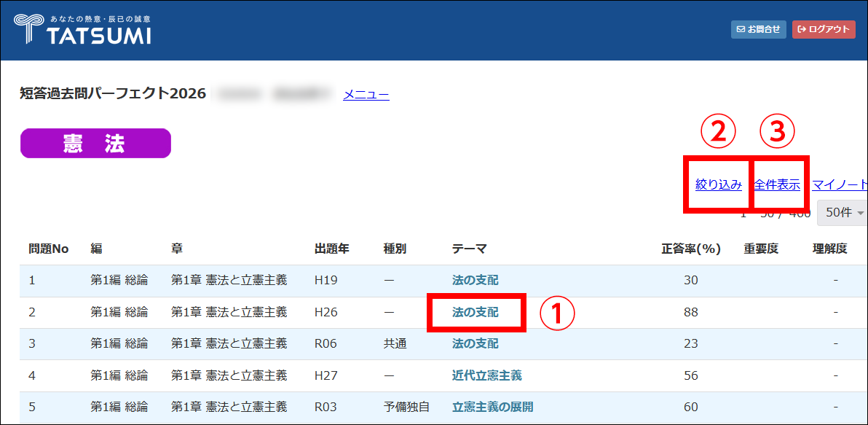This screenshot has width=868, height=425.
Task: Click the 問題No column header
Action: click(x=48, y=249)
